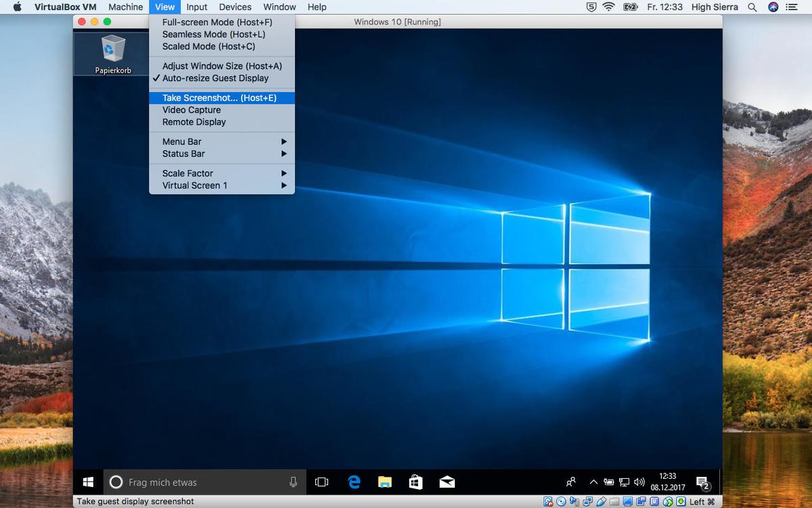This screenshot has width=812, height=508.
Task: Open the Windows Start menu
Action: (88, 482)
